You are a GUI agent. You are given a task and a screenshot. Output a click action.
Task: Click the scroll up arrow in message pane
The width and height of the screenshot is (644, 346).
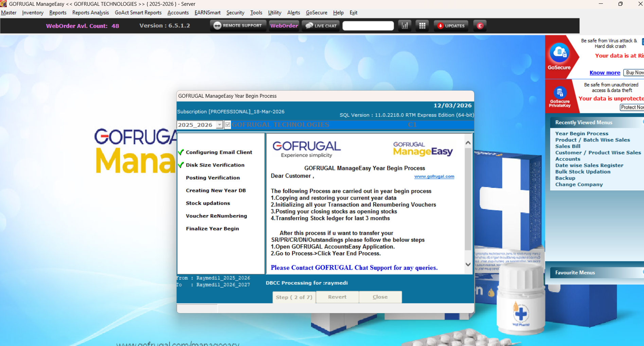[x=468, y=143]
